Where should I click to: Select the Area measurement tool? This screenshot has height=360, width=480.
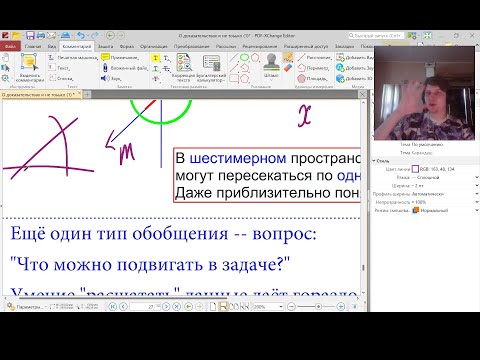[x=312, y=79]
